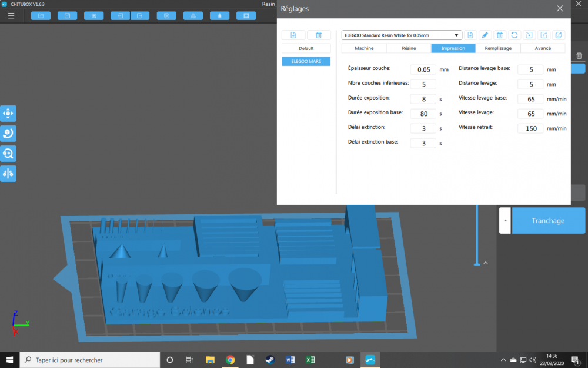This screenshot has width=588, height=368.
Task: Expand the arrow beside Tranchage button
Action: (x=505, y=220)
